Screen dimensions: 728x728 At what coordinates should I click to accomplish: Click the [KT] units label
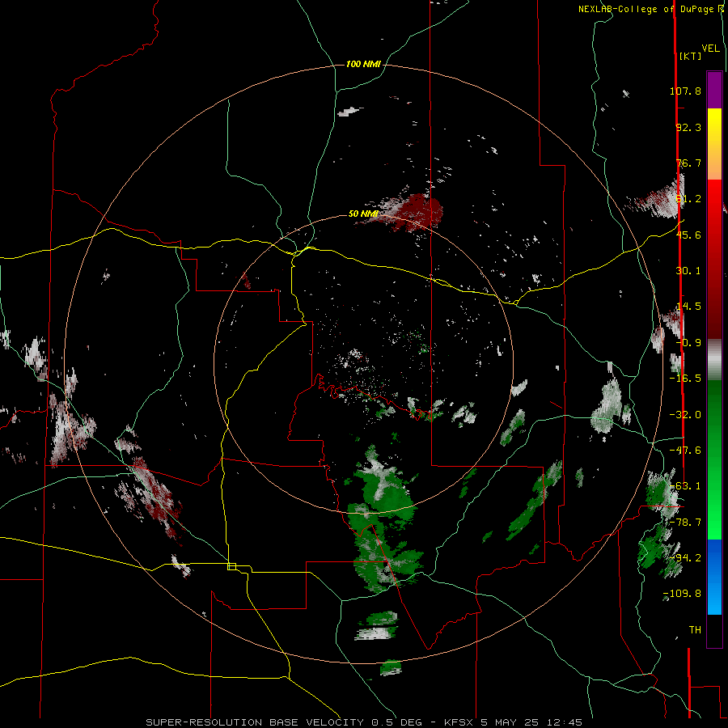click(x=690, y=56)
